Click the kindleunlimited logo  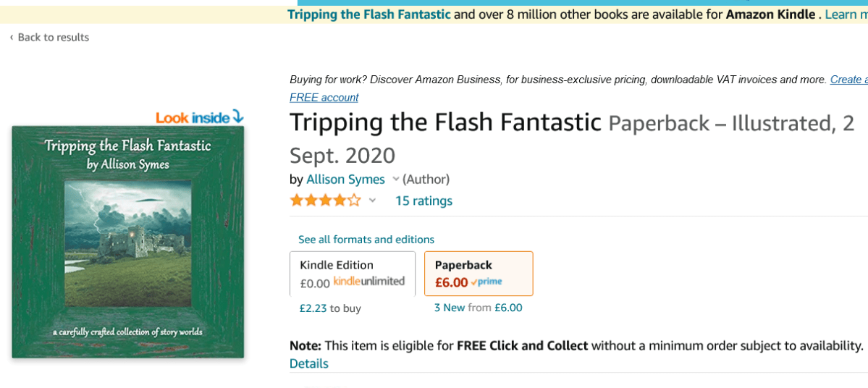pos(369,282)
